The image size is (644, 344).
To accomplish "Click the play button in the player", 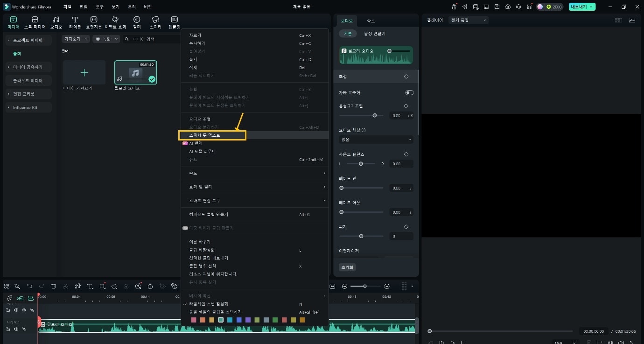I will click(453, 342).
